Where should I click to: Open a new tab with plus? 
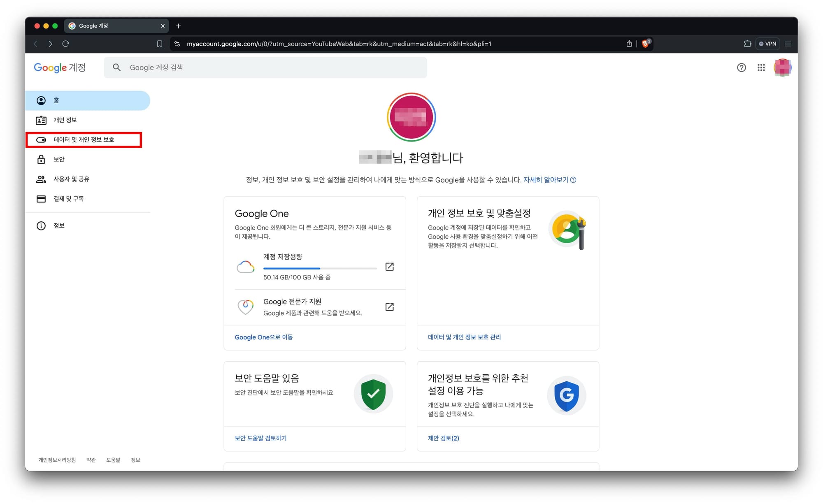point(178,26)
